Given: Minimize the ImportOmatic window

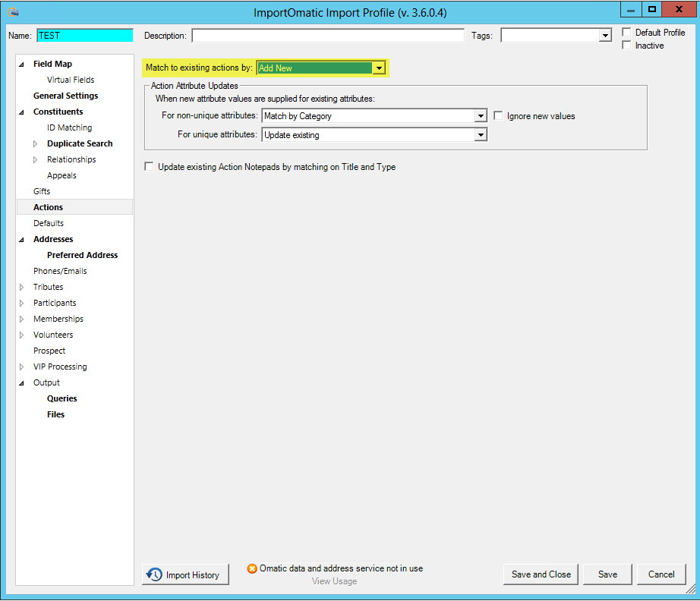Looking at the screenshot, I should 631,10.
